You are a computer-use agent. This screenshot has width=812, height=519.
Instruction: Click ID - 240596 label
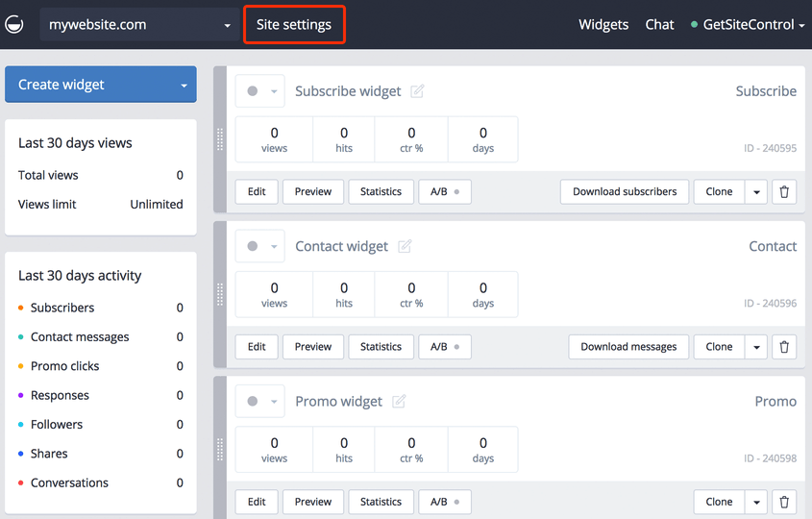(770, 303)
